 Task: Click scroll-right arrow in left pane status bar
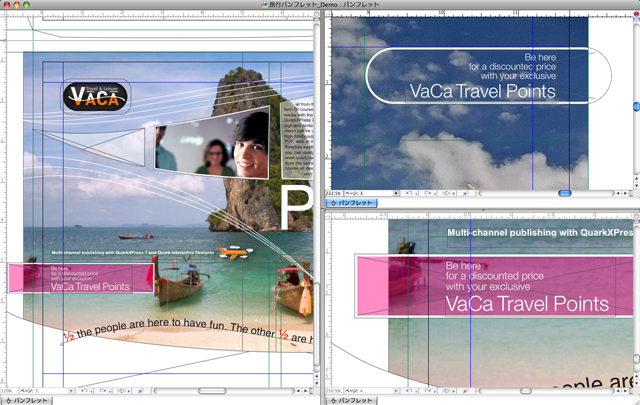point(305,391)
